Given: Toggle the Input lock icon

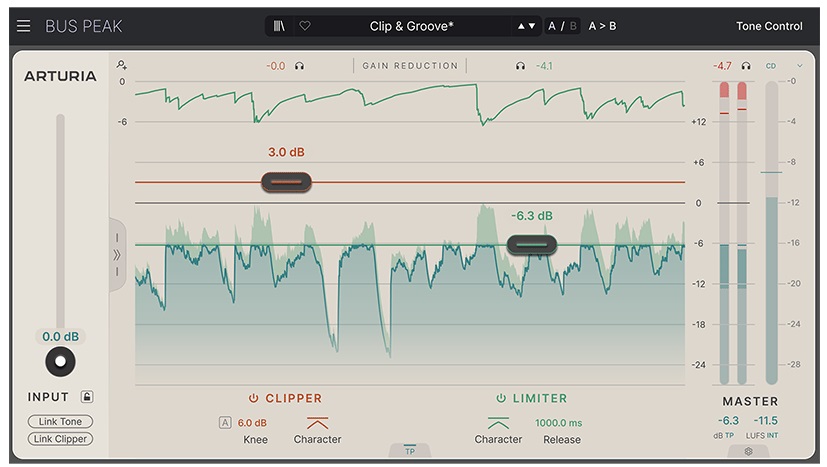Looking at the screenshot, I should [87, 396].
